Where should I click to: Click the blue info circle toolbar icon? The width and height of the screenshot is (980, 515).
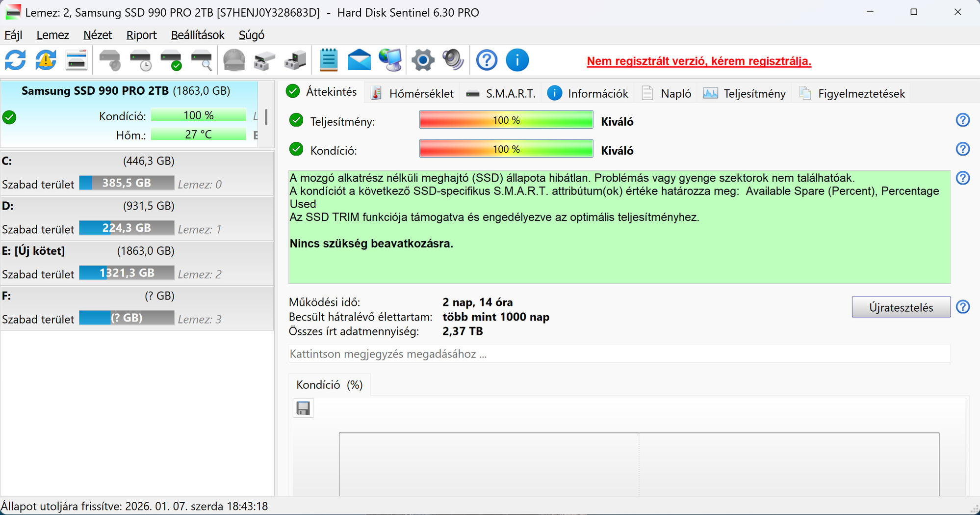(517, 60)
